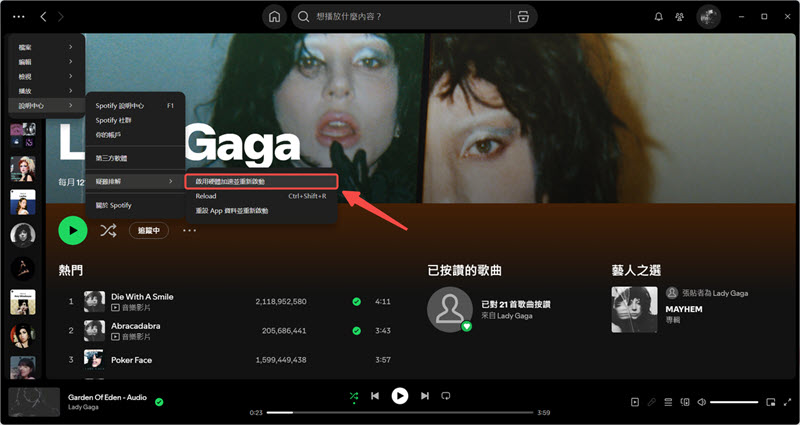Open the Die With A Smile track
Screen dimensions: 800x425
coord(142,296)
